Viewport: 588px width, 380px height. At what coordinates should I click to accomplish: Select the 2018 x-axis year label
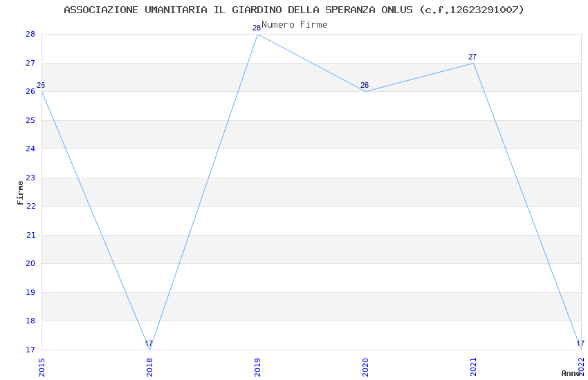(149, 368)
